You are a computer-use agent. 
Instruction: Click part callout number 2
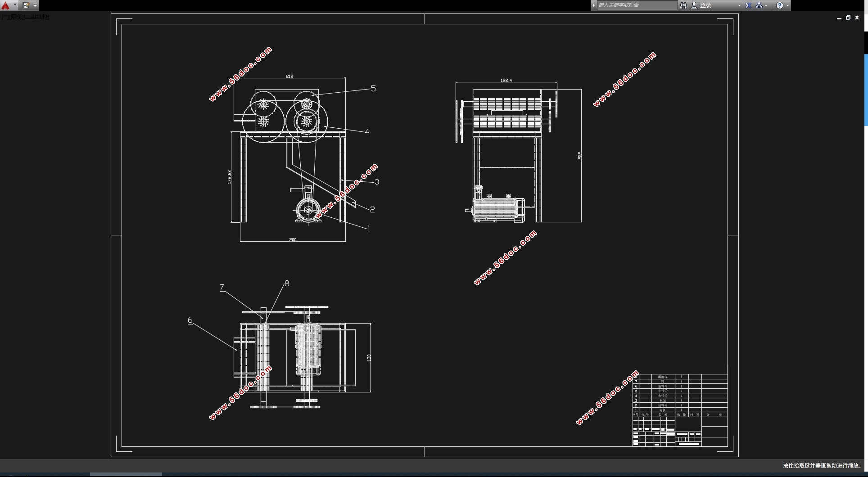pyautogui.click(x=372, y=209)
